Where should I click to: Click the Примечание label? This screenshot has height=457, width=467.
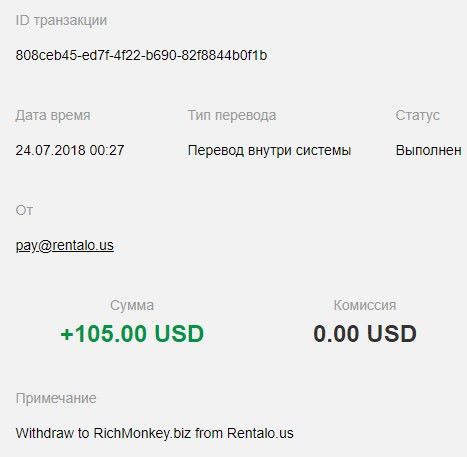(56, 398)
